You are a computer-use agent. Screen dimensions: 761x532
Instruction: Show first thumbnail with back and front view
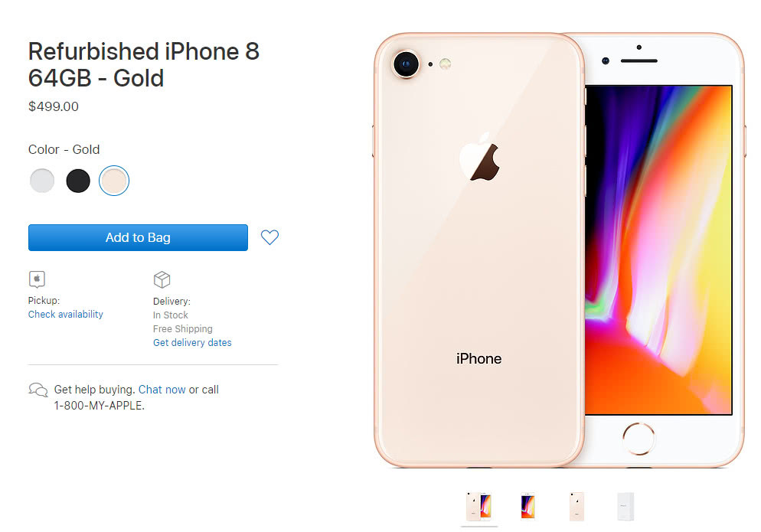[x=478, y=506]
